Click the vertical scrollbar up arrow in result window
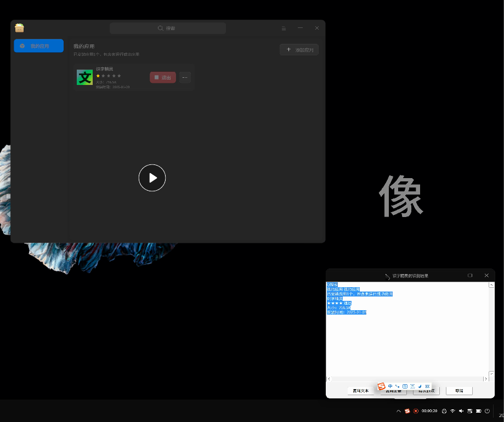Viewport: 504px width, 422px height. tap(491, 285)
